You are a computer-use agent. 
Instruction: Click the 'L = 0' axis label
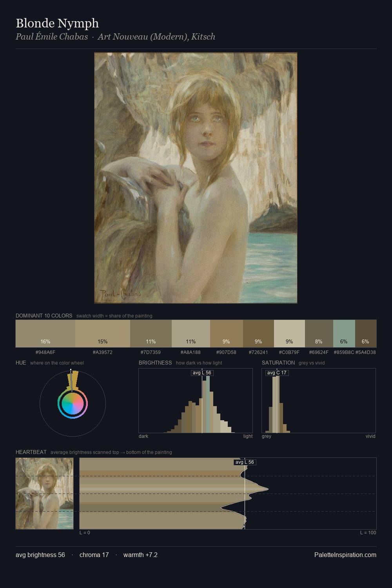(85, 533)
